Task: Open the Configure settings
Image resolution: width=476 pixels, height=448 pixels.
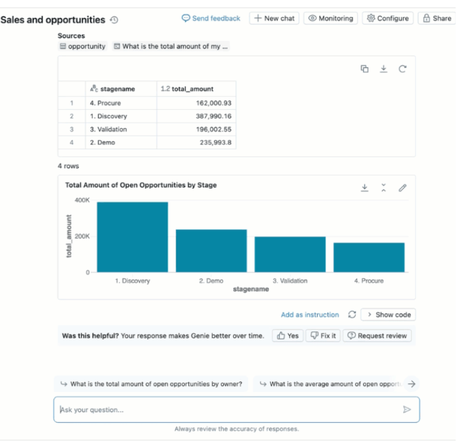Action: click(387, 18)
